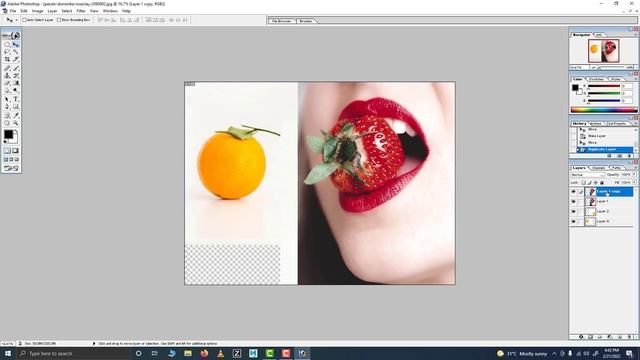Image resolution: width=640 pixels, height=360 pixels.
Task: Select the Eraser tool
Action: coord(7,83)
